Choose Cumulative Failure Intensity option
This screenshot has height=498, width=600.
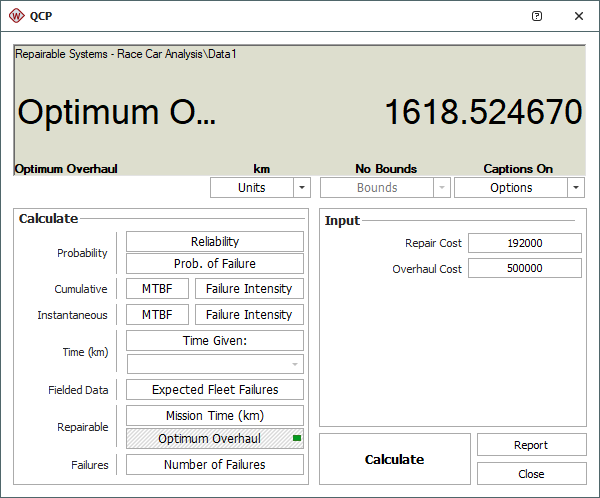(x=249, y=289)
